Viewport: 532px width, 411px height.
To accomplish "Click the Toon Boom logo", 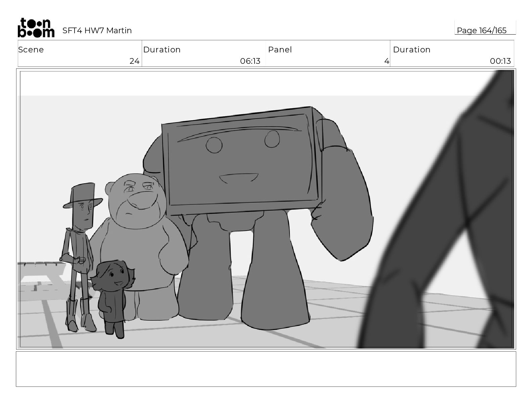I will click(x=36, y=28).
